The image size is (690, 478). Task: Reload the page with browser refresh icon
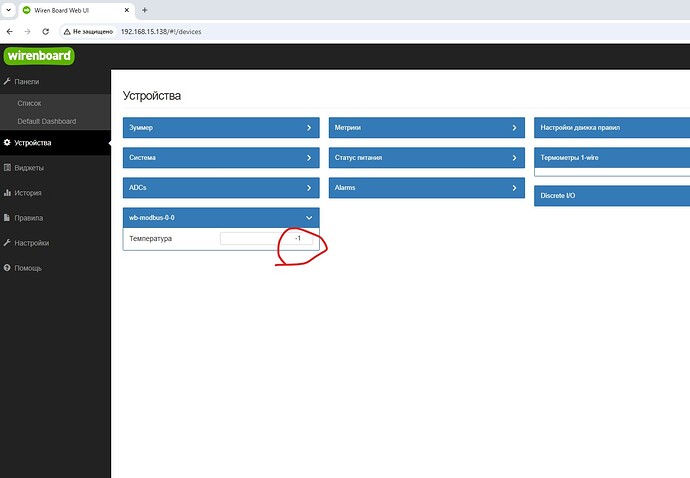(x=45, y=32)
